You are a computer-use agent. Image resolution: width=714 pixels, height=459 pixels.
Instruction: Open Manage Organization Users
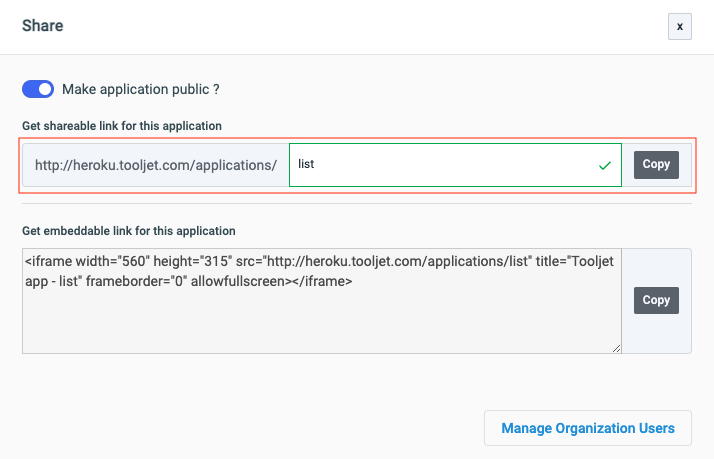(588, 428)
